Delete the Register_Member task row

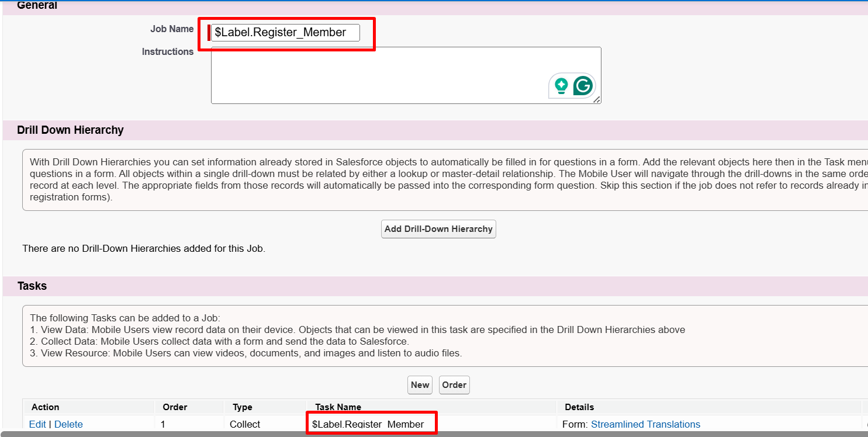(68, 424)
